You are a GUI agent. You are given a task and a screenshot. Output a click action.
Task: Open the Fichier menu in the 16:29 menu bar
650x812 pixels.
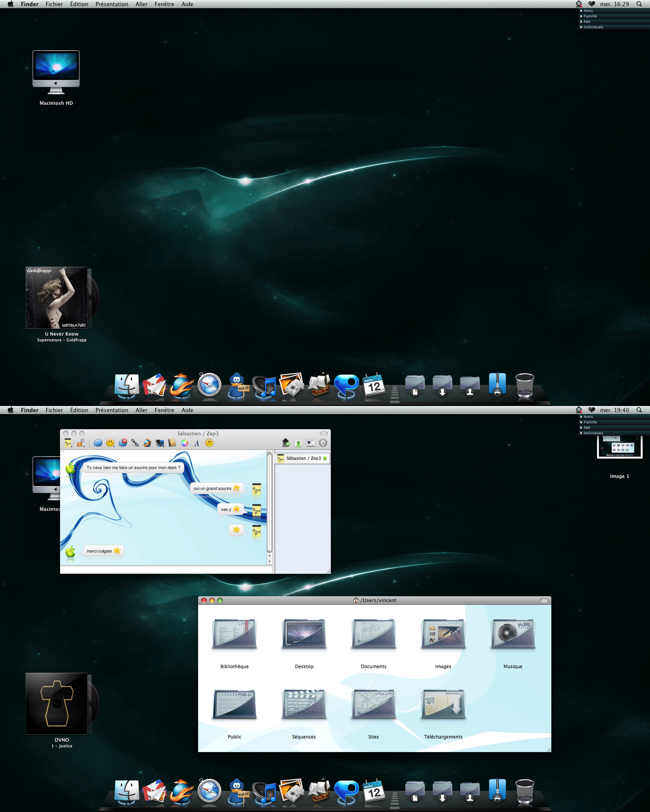tap(54, 4)
